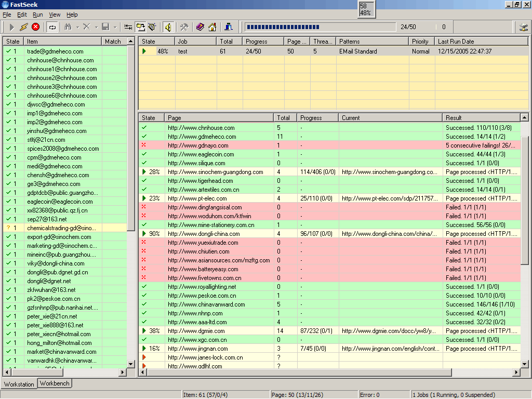The width and height of the screenshot is (532, 399).
Task: Toggle the pressed folder view button
Action: pos(141,26)
